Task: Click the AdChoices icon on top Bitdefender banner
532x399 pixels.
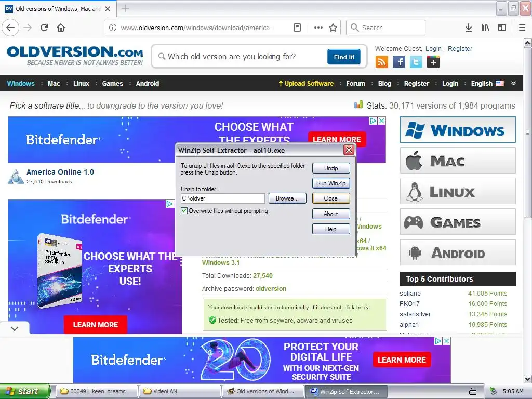Action: coord(373,121)
